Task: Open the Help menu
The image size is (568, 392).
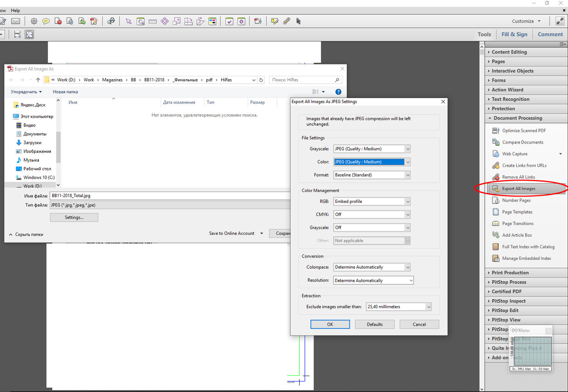Action: (x=15, y=11)
